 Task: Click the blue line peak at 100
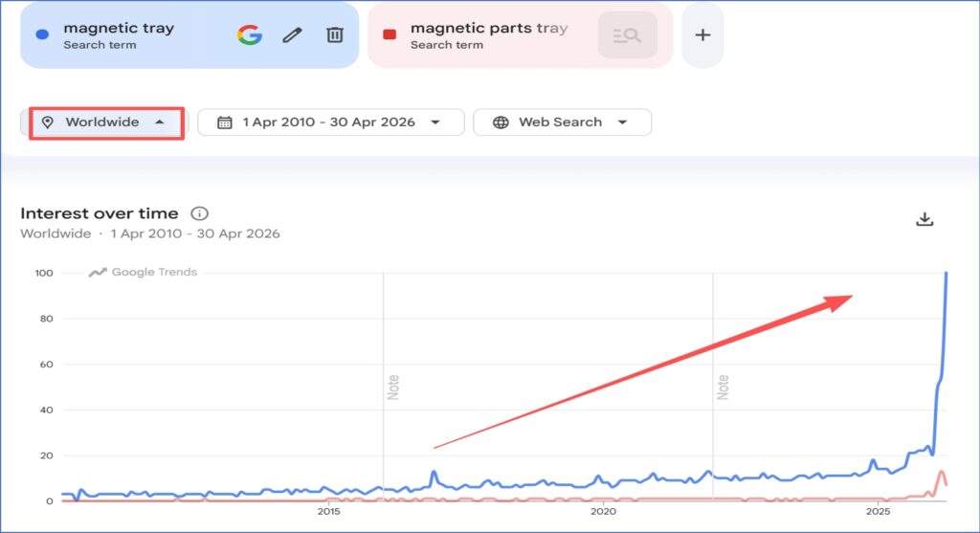[x=947, y=273]
